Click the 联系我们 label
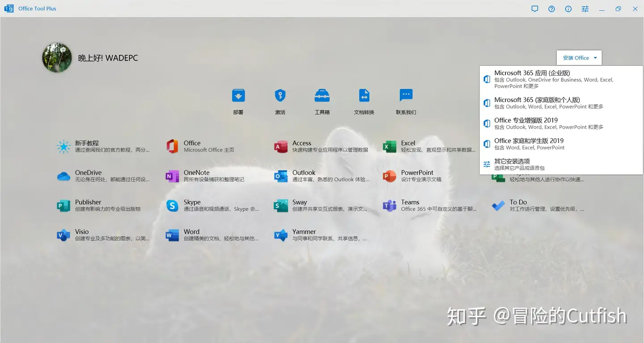Screen dimensions: 644x343 (x=406, y=112)
